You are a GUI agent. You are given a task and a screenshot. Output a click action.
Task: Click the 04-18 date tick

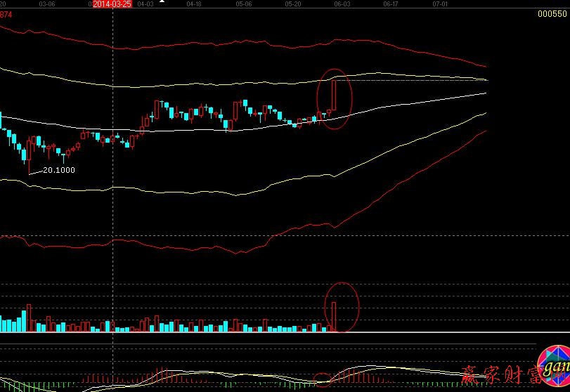pos(195,4)
